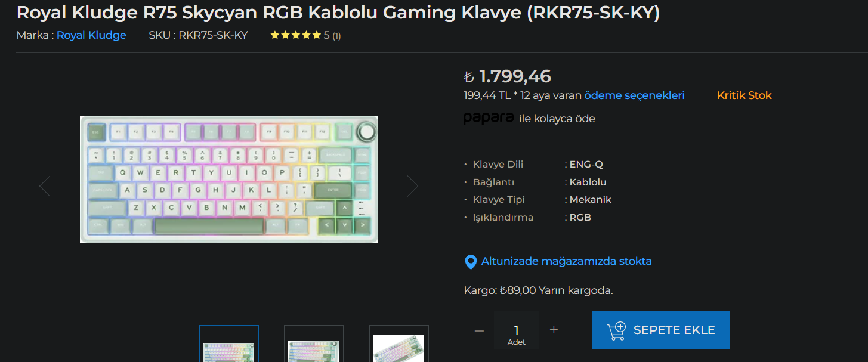Increase quantity with the plus button

(x=554, y=330)
